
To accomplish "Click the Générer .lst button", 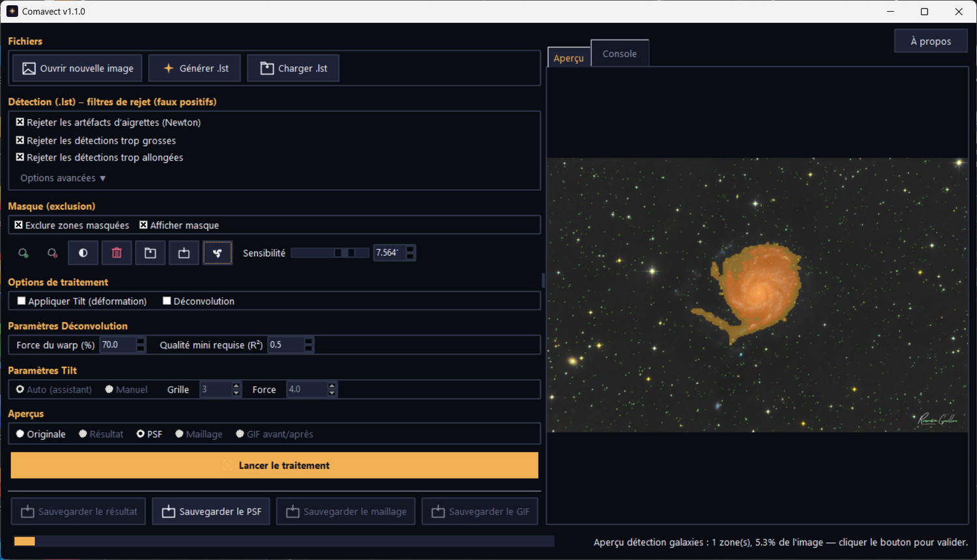I will click(x=195, y=68).
